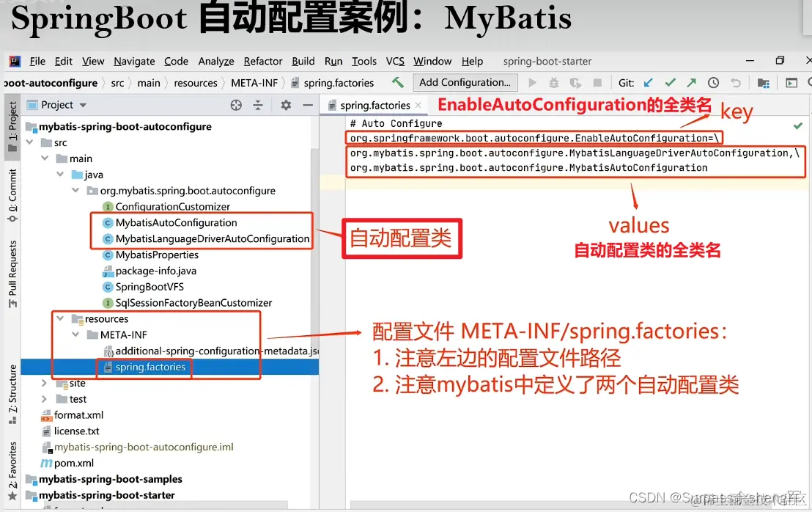Click META-INF in the breadcrumb path
Viewport: 812px width, 512px height.
click(254, 83)
